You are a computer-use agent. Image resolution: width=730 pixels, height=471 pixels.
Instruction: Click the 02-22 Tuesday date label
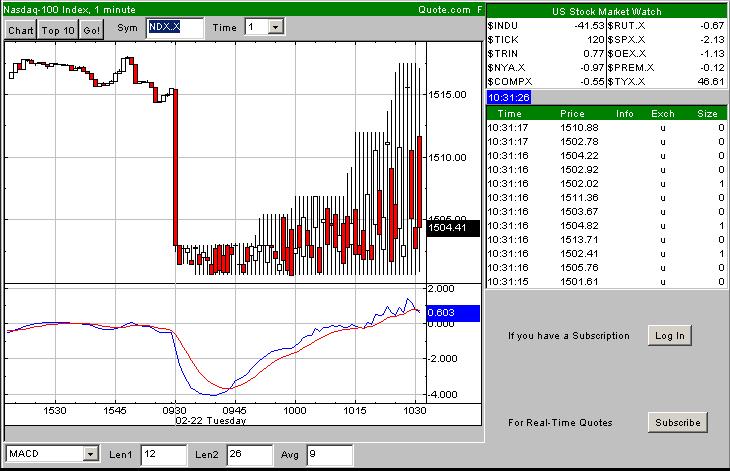[x=210, y=420]
